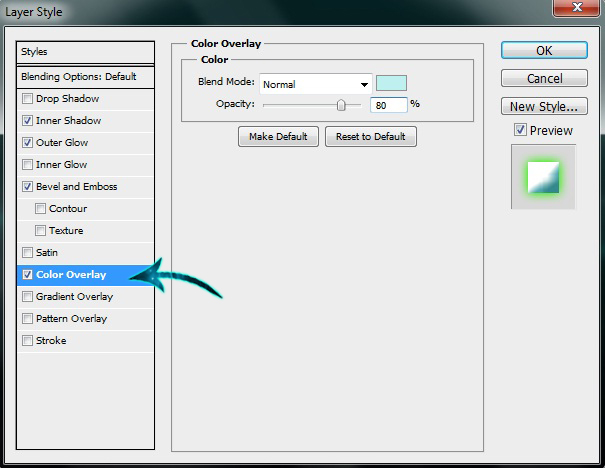Click the New Style... button
The image size is (605, 468).
pos(544,106)
